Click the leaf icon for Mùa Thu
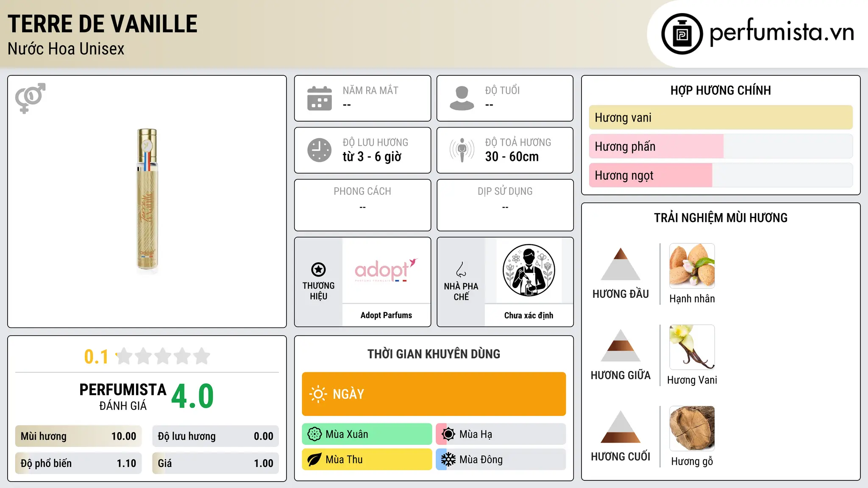Image resolution: width=868 pixels, height=488 pixels. pyautogui.click(x=314, y=460)
